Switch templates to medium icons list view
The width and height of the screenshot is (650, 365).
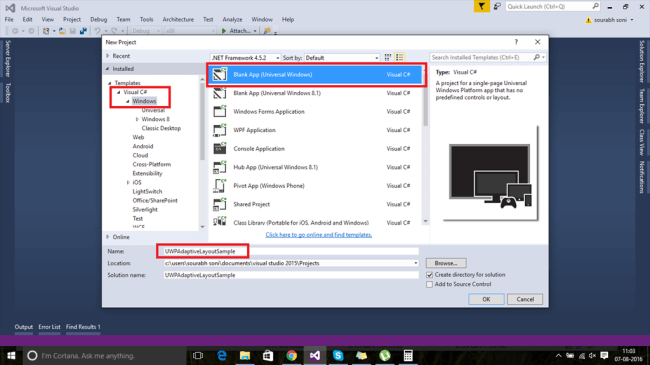[x=400, y=58]
